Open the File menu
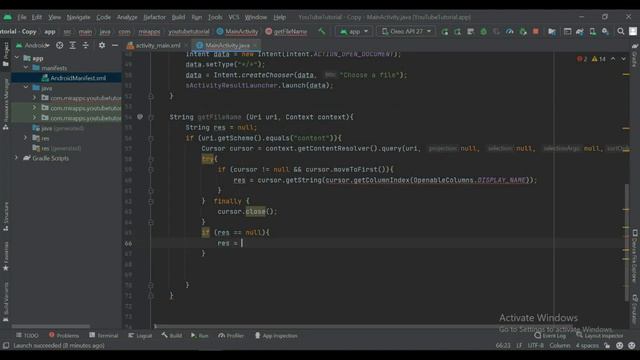This screenshot has height=360, width=640. pos(22,17)
